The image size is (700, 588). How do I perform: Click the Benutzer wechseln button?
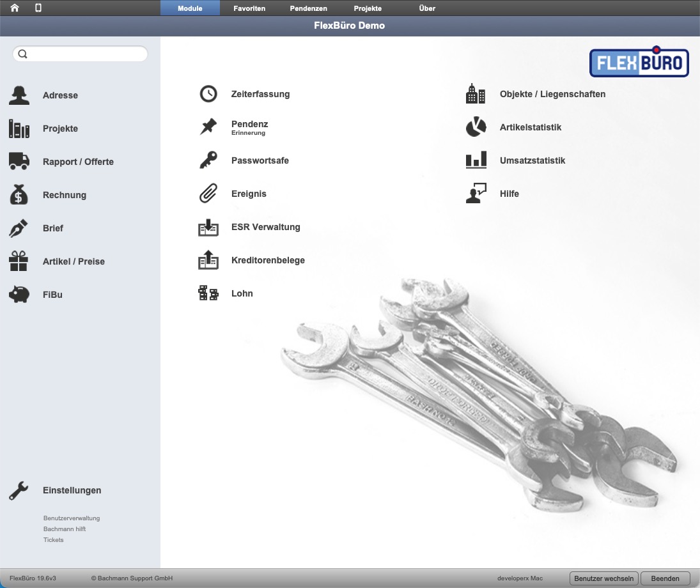pyautogui.click(x=603, y=578)
